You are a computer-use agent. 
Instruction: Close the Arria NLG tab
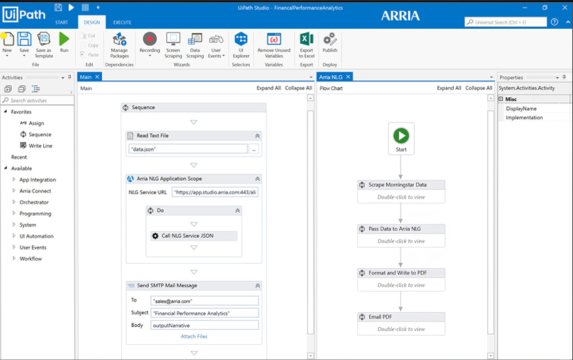point(348,77)
